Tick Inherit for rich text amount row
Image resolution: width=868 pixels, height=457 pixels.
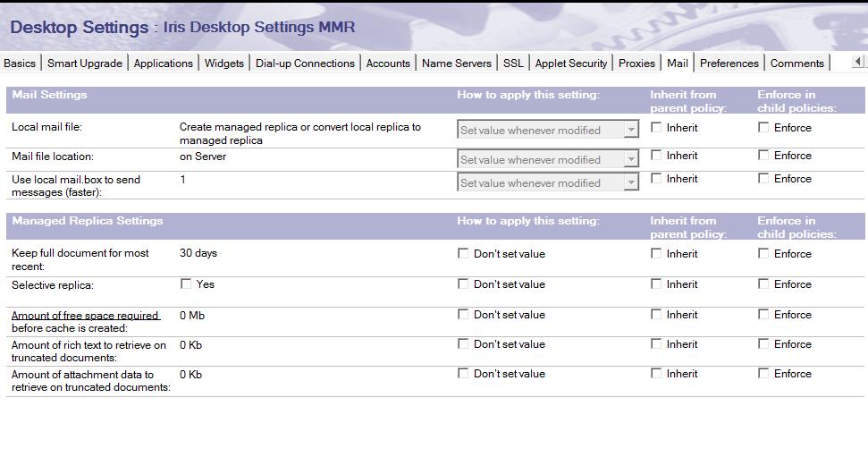(x=656, y=343)
